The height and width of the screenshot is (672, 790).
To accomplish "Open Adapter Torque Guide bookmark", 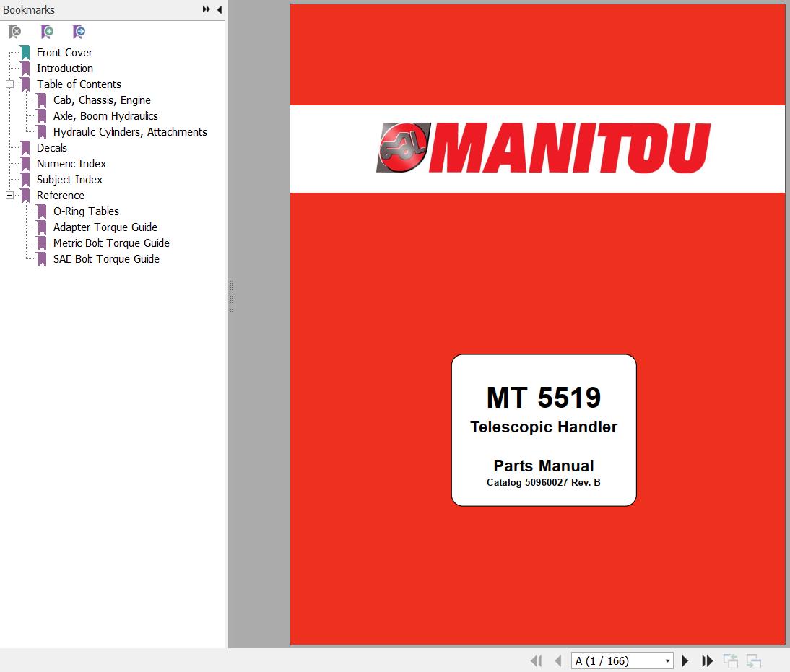I will pyautogui.click(x=105, y=227).
